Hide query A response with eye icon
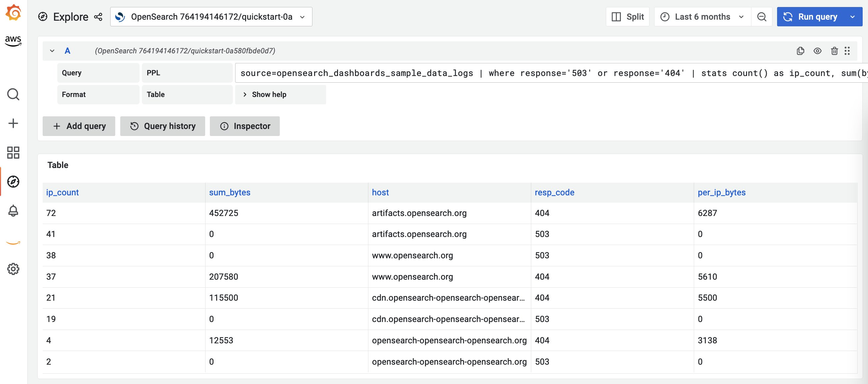 (818, 51)
